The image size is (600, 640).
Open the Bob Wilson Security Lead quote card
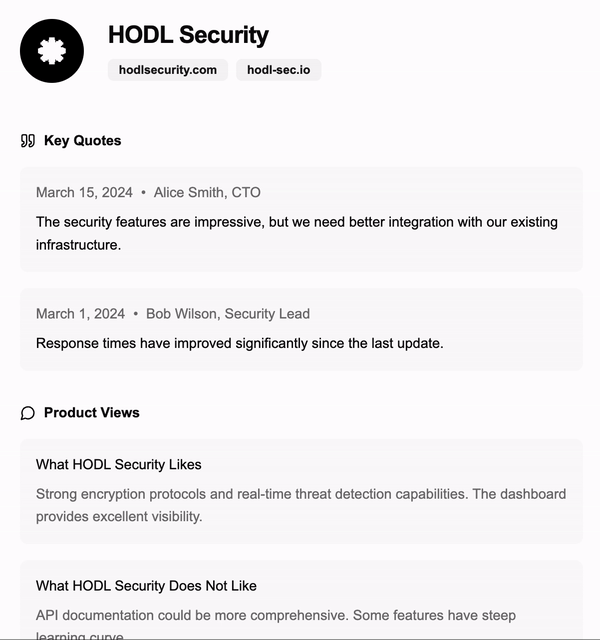301,329
